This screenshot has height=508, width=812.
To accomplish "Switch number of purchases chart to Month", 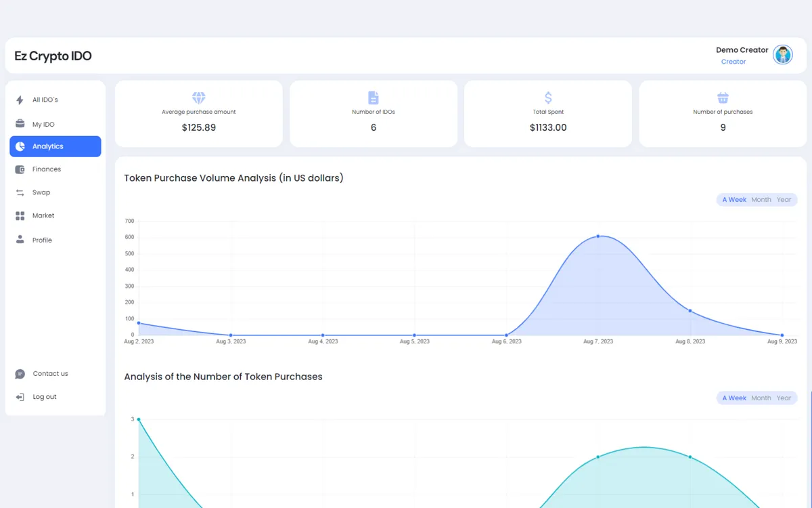I will [x=761, y=398].
